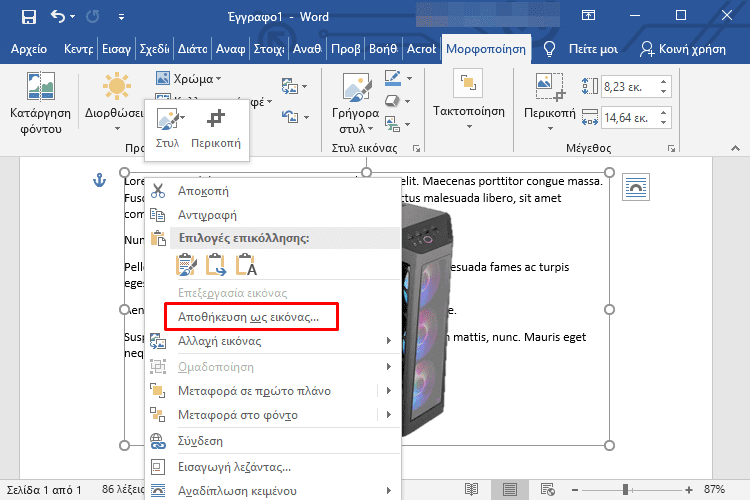Viewport: 750px width, 500px height.
Task: Switch to the Κεντρ ribbon tab
Action: click(x=78, y=49)
